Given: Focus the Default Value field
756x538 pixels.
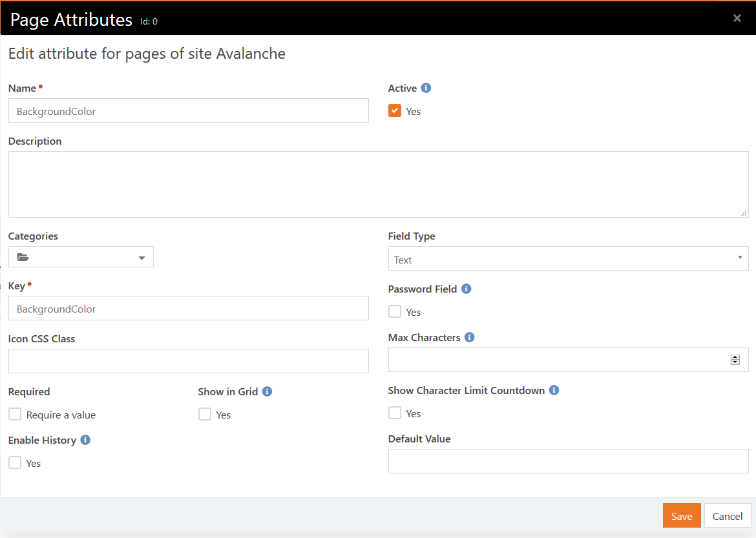Looking at the screenshot, I should (568, 461).
